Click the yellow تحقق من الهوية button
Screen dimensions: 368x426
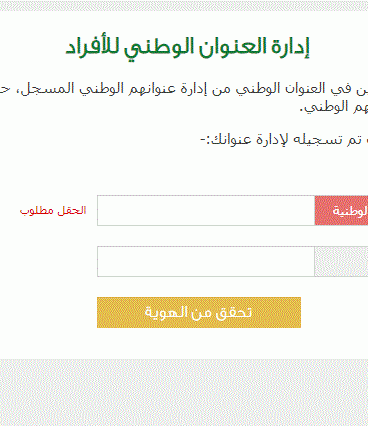(x=199, y=312)
